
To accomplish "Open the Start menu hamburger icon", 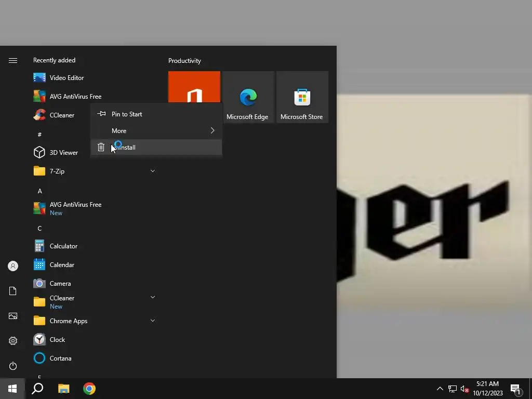I will coord(13,60).
